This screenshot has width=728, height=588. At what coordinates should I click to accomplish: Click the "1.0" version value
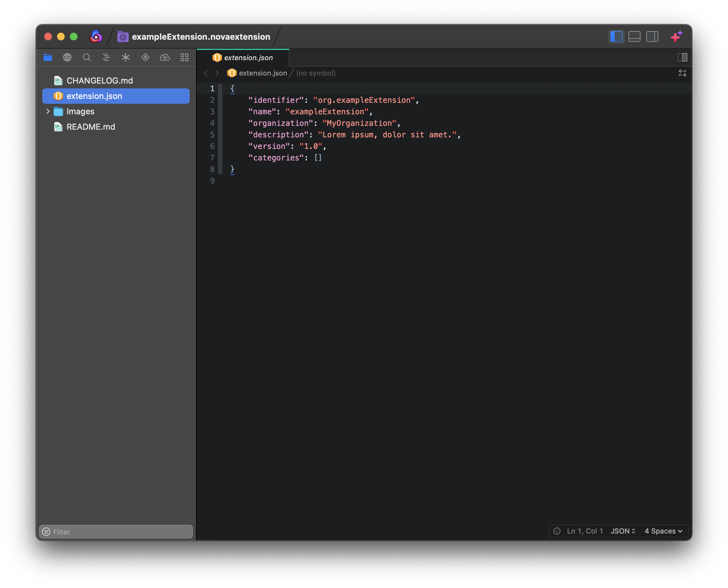(311, 146)
